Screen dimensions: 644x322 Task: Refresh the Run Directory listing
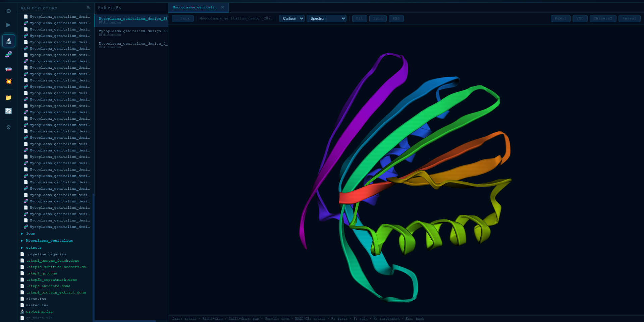89,8
